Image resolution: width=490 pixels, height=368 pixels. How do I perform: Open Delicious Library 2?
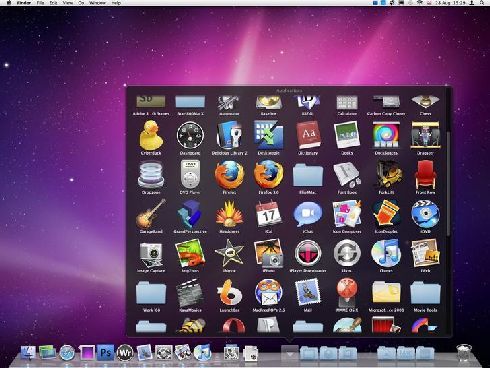[229, 135]
